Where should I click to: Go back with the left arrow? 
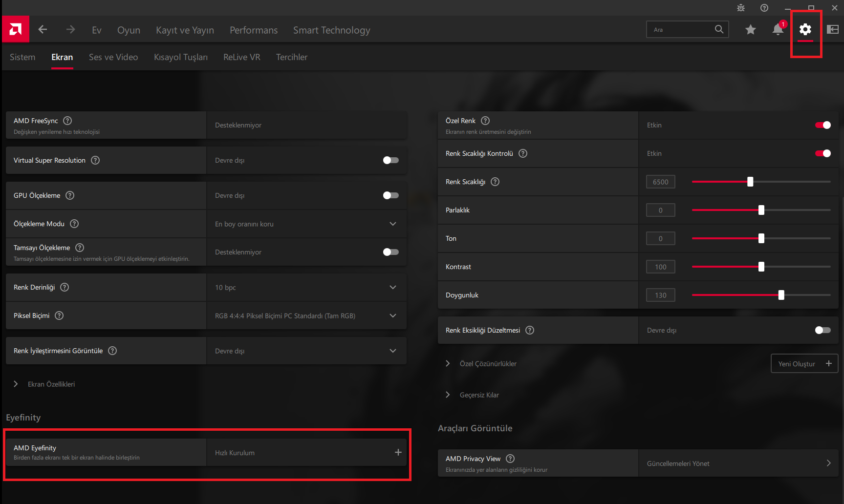43,30
